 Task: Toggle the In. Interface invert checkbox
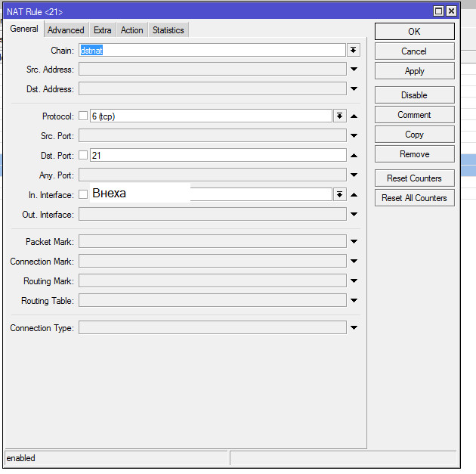[x=83, y=194]
